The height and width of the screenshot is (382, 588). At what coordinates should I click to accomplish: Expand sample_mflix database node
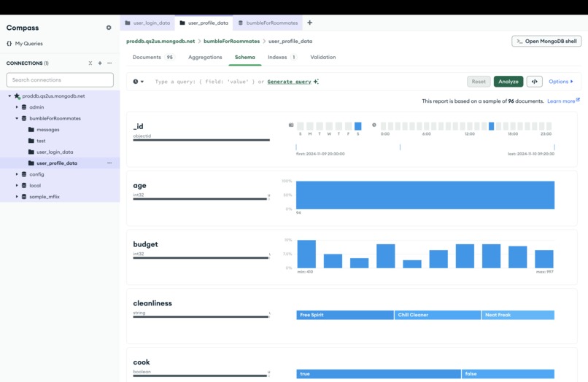coord(17,197)
